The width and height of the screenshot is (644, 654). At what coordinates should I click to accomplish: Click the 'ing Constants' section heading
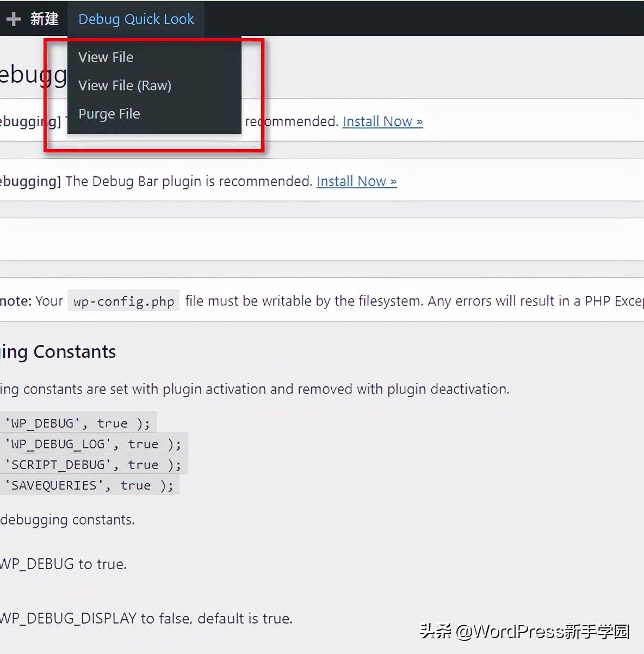tap(58, 352)
